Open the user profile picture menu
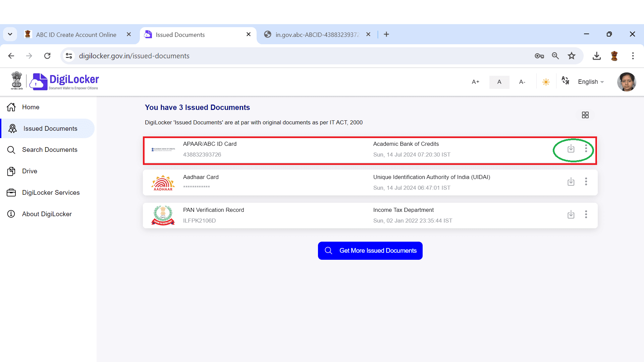644x362 pixels. pyautogui.click(x=626, y=82)
